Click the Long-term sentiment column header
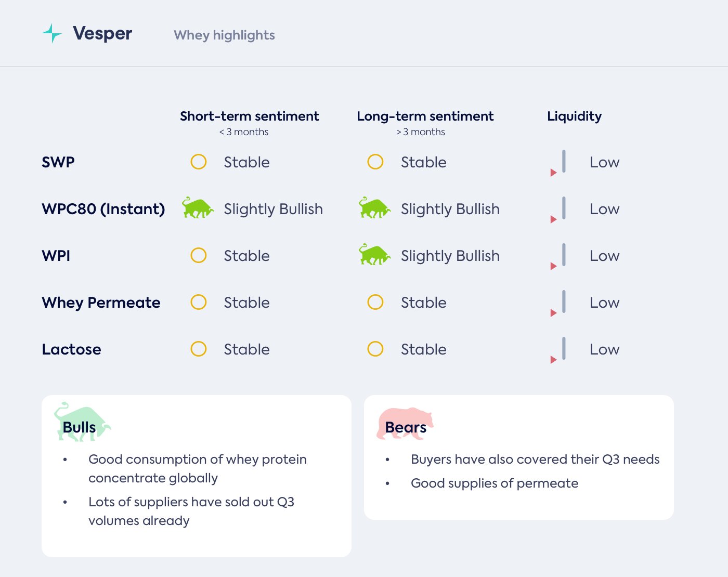 [x=425, y=116]
